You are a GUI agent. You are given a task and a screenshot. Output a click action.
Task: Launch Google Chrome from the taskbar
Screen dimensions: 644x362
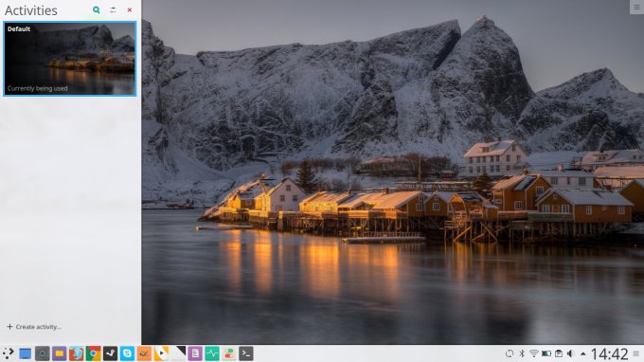tap(93, 353)
